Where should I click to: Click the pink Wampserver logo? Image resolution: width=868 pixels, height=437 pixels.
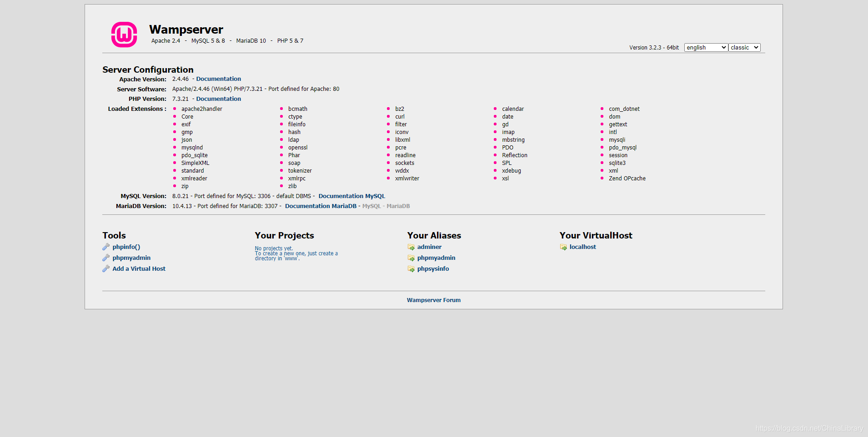coord(124,35)
